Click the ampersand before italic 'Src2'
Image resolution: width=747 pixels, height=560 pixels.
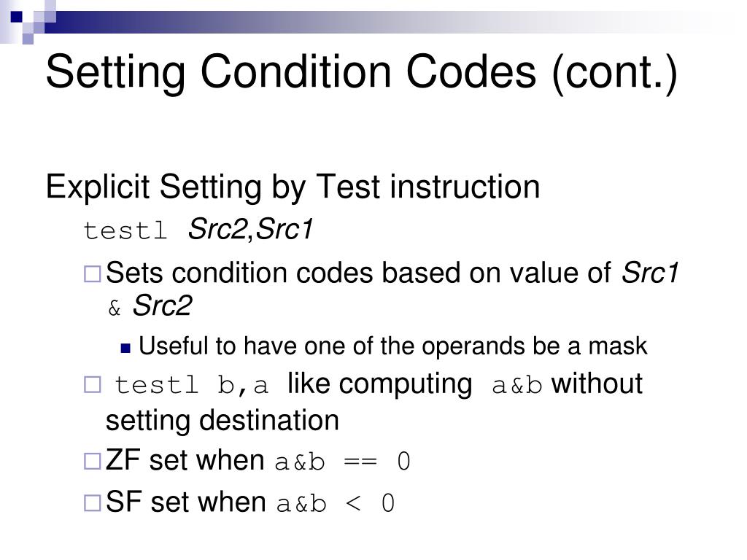[115, 308]
